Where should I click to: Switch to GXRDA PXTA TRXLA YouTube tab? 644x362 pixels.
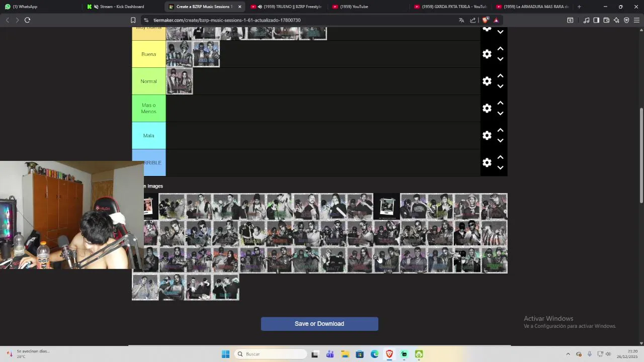(x=450, y=7)
